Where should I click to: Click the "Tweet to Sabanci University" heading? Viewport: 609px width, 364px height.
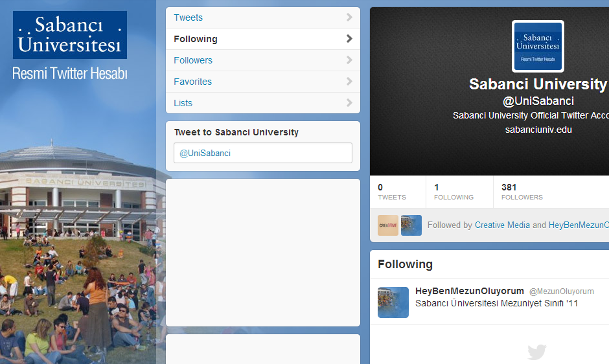236,132
